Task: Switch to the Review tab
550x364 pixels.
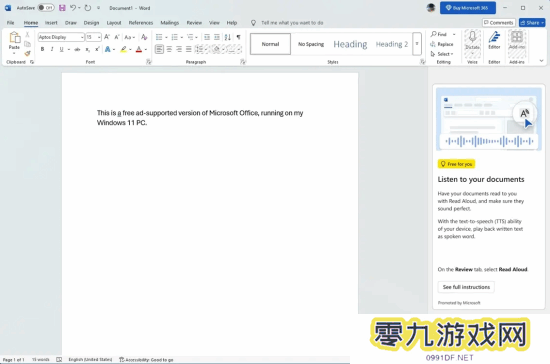Action: pos(194,23)
